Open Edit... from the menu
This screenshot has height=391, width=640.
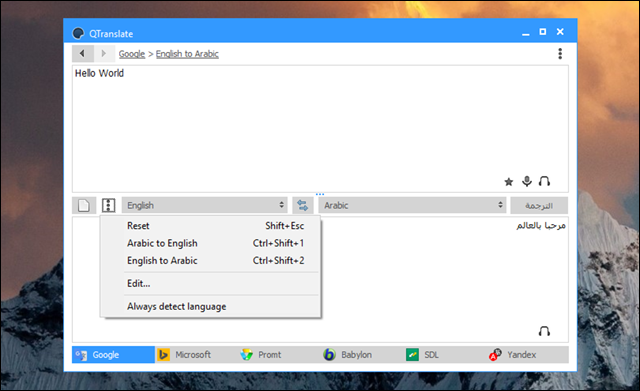210,283
